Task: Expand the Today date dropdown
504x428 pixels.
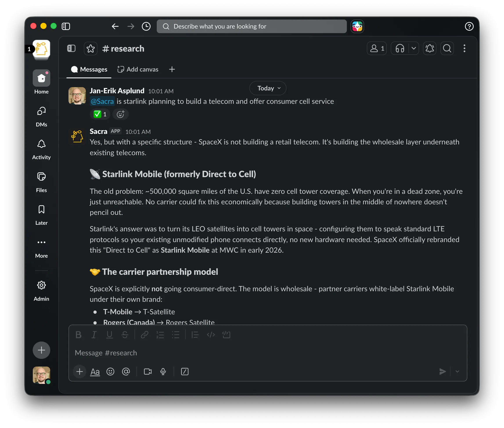Action: 268,88
